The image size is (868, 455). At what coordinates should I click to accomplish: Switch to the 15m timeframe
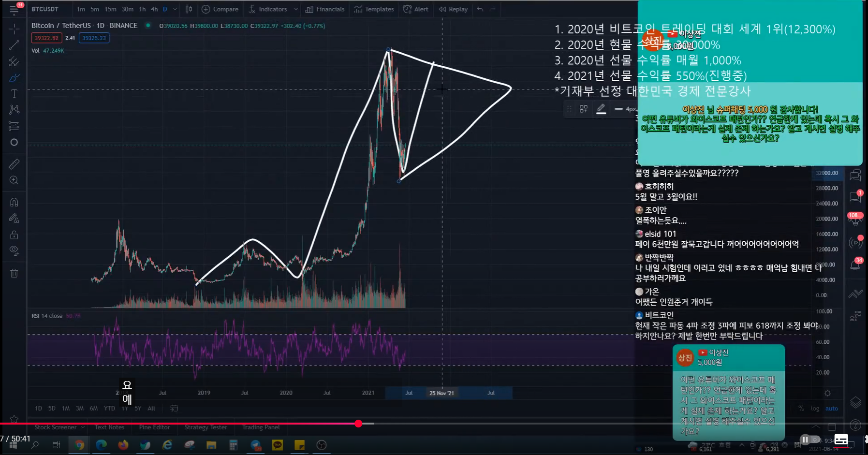110,9
